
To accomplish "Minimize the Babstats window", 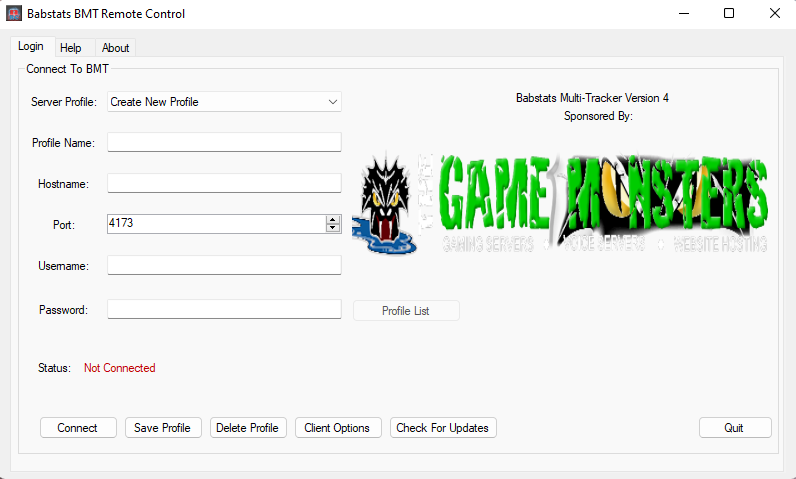I will click(684, 13).
